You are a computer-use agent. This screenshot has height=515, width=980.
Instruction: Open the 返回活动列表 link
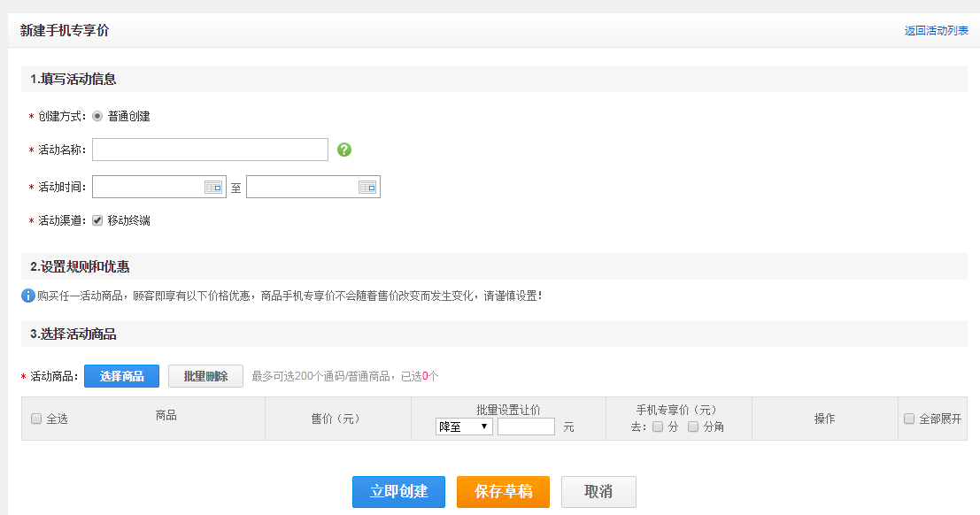point(937,31)
